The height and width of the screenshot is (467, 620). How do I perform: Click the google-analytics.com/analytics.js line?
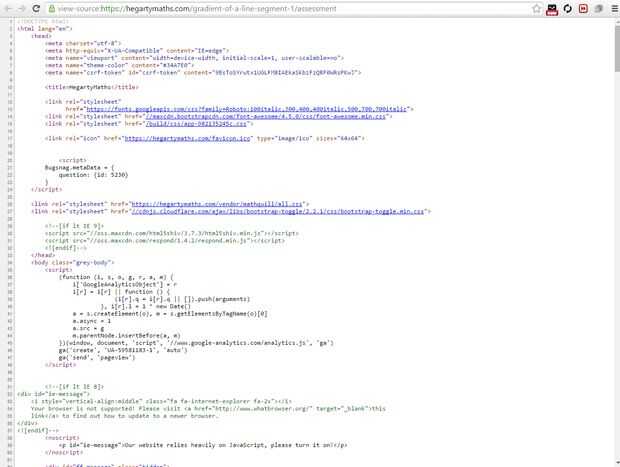[196, 343]
